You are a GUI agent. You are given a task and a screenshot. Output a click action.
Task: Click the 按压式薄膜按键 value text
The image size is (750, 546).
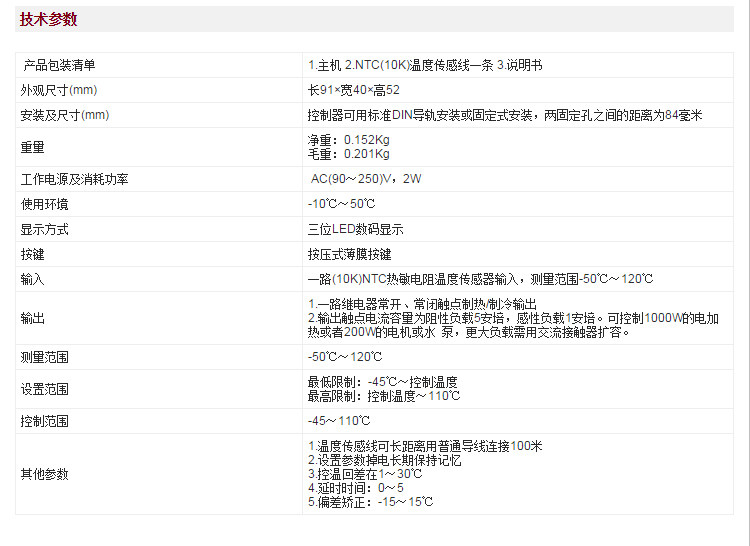(350, 254)
